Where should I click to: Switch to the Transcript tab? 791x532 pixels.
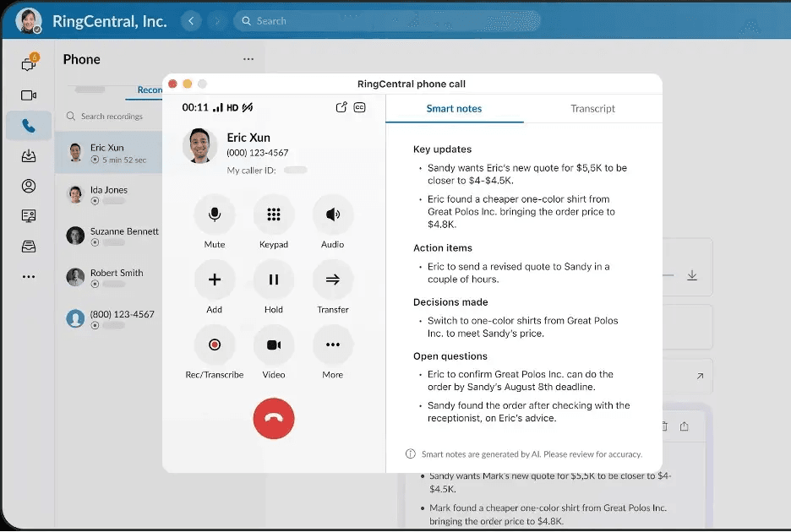pyautogui.click(x=592, y=109)
